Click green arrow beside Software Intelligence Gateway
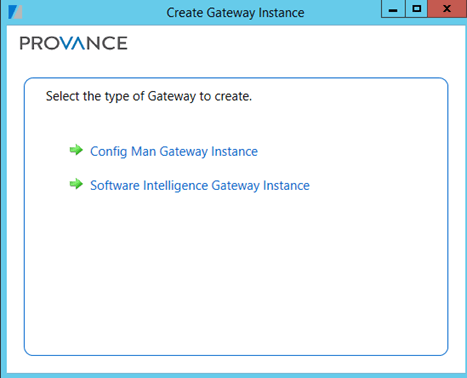 76,184
